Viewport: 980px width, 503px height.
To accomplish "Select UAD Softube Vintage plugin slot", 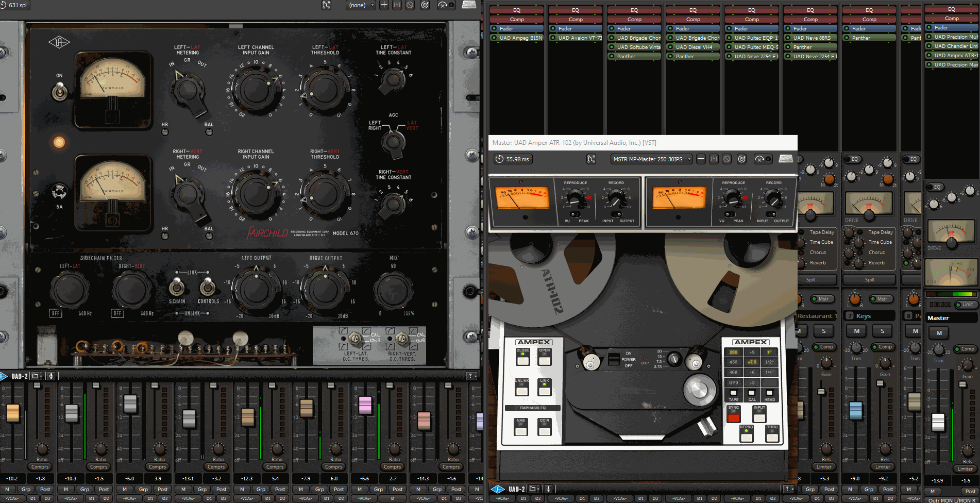I will tap(634, 47).
